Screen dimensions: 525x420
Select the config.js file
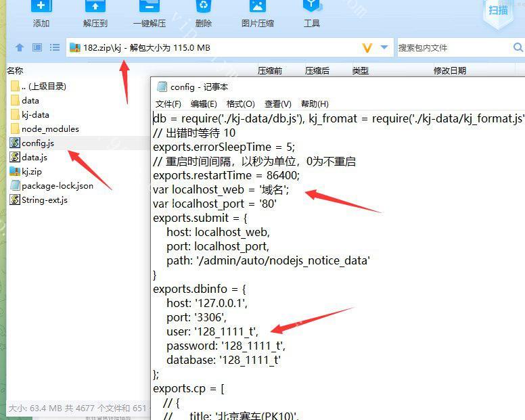pyautogui.click(x=37, y=143)
